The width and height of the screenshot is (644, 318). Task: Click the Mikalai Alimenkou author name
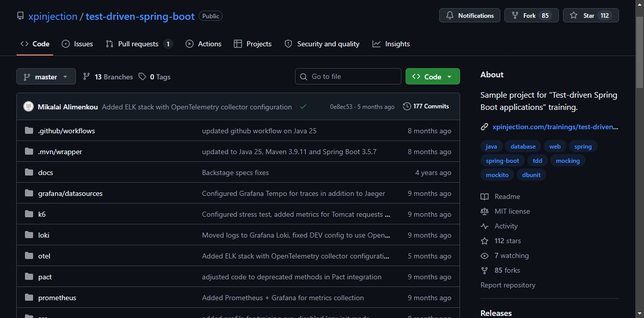(x=68, y=107)
